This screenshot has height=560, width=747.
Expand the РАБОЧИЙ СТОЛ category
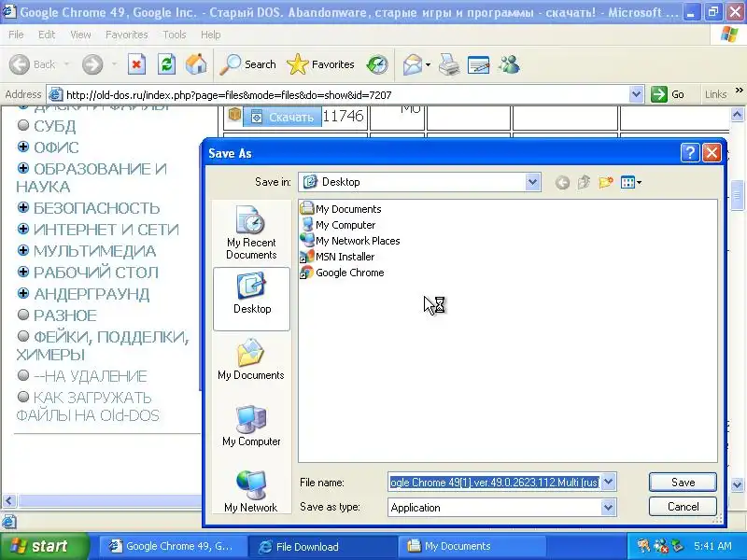22,272
